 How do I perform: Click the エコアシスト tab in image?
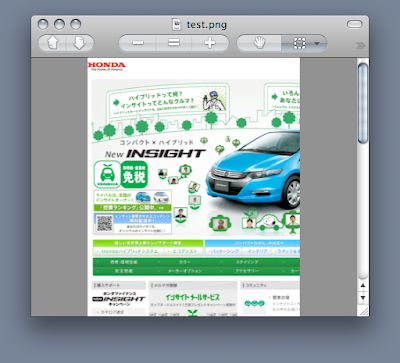click(x=184, y=251)
